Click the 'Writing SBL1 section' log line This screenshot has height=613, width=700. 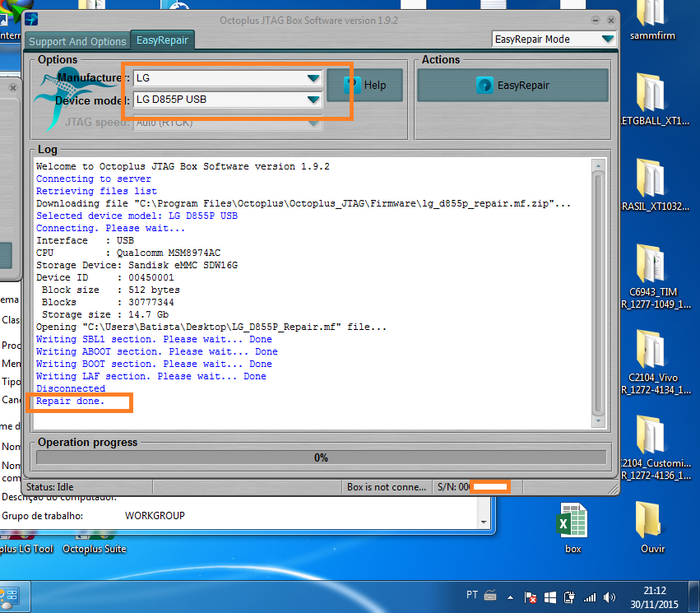154,339
